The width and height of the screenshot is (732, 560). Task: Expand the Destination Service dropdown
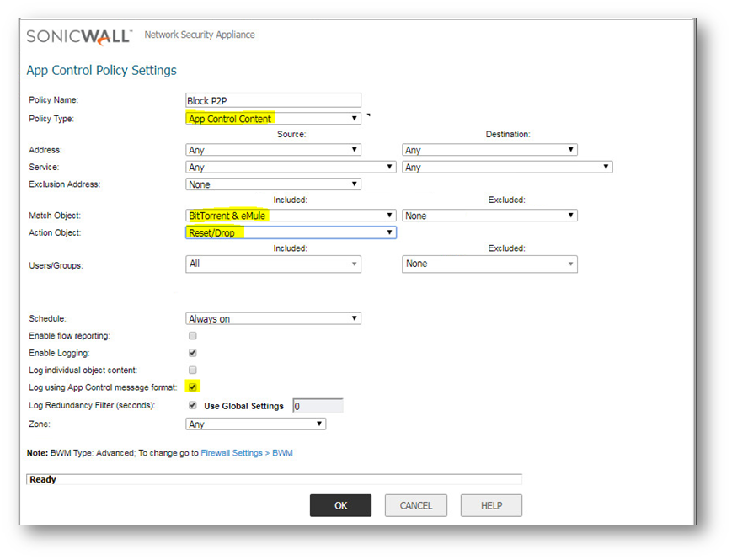point(507,168)
